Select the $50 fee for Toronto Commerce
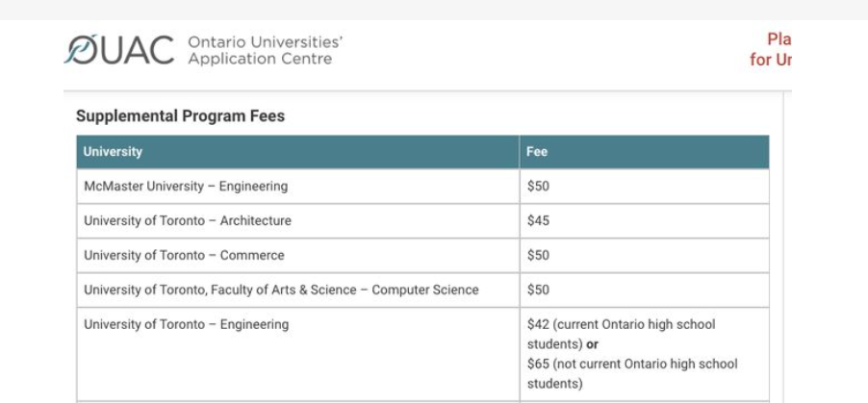Screen dimensions: 868x403 (x=538, y=256)
